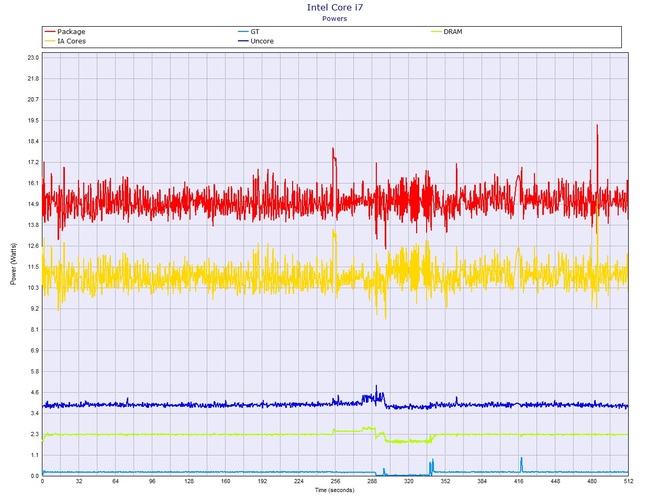Click the light green DRAM legend color line
The height and width of the screenshot is (502, 670).
tap(437, 32)
